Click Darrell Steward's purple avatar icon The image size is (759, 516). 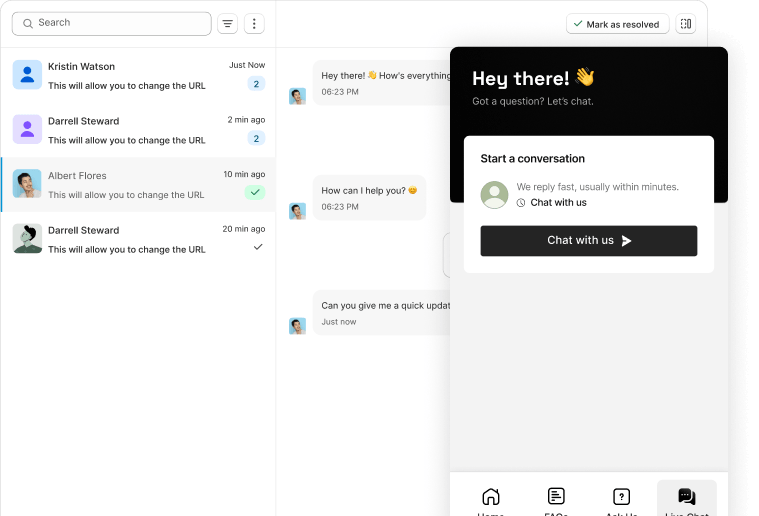coord(27,129)
